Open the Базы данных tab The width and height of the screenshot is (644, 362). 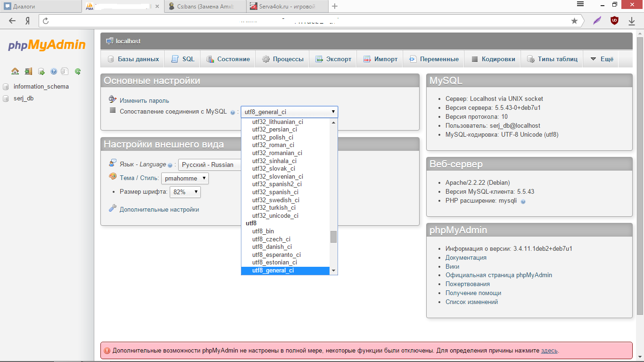133,59
